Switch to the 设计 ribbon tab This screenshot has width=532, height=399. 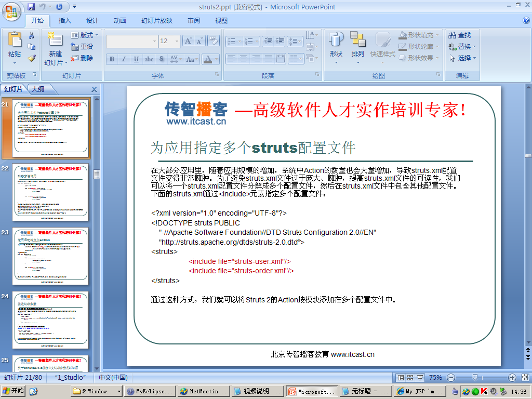(x=92, y=21)
